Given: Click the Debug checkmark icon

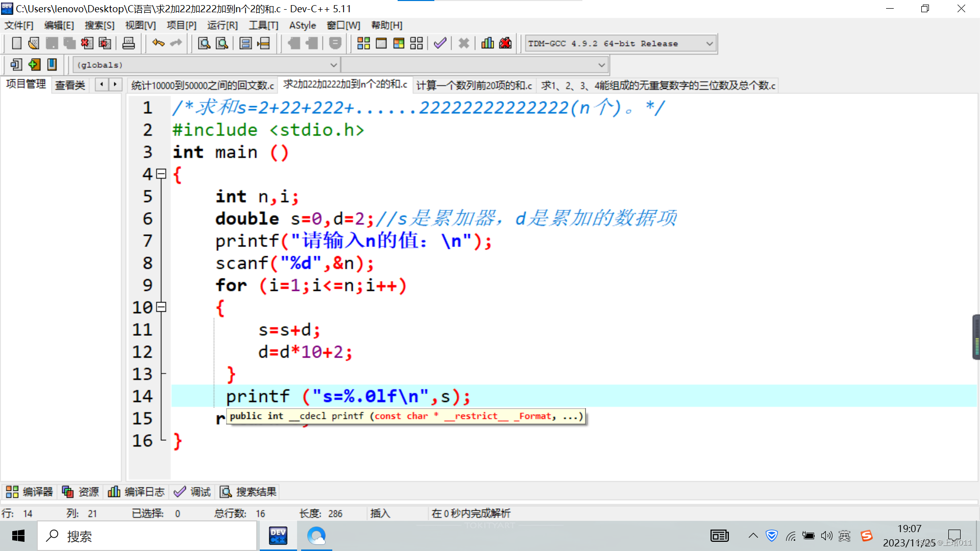Looking at the screenshot, I should click(440, 43).
